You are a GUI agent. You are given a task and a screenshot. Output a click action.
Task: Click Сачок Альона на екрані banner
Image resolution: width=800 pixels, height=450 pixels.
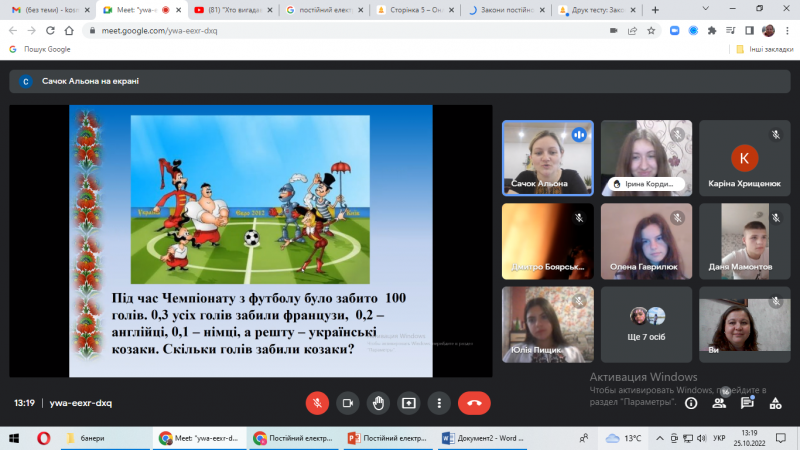click(399, 81)
